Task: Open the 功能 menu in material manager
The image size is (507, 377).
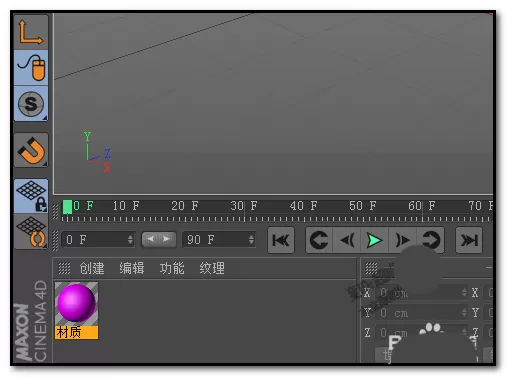Action: [x=172, y=268]
